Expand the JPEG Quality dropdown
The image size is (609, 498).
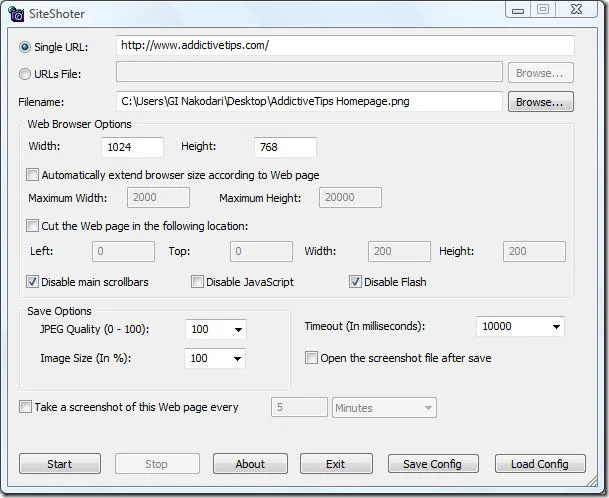[x=238, y=329]
